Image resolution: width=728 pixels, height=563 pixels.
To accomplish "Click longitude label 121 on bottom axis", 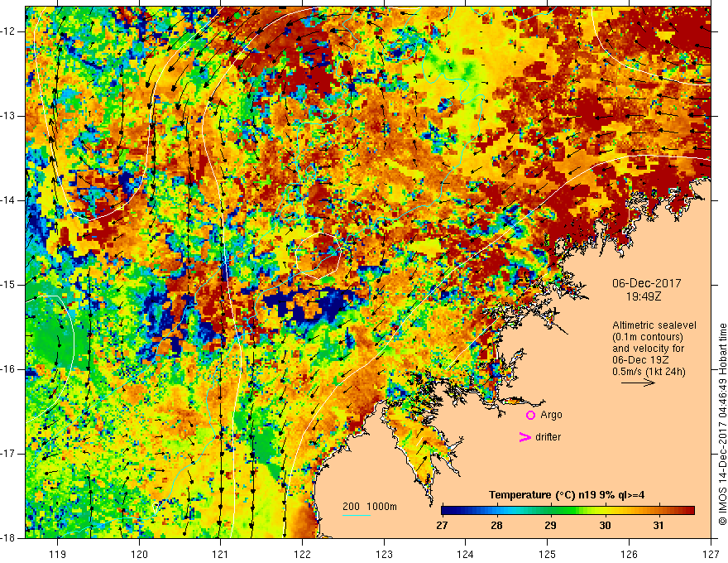I will (x=221, y=554).
